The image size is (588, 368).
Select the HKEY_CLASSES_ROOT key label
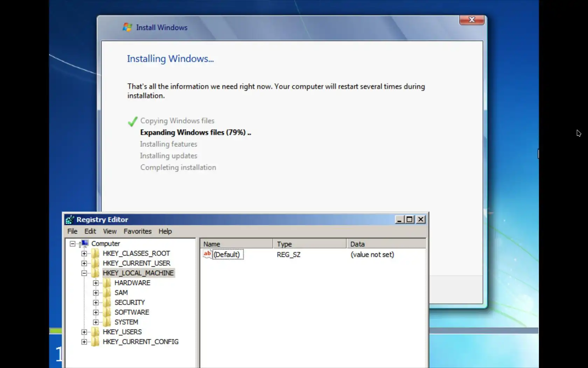coord(136,253)
